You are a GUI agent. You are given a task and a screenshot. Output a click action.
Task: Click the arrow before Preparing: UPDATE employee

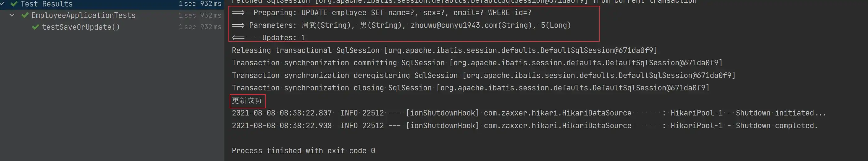[x=238, y=13]
